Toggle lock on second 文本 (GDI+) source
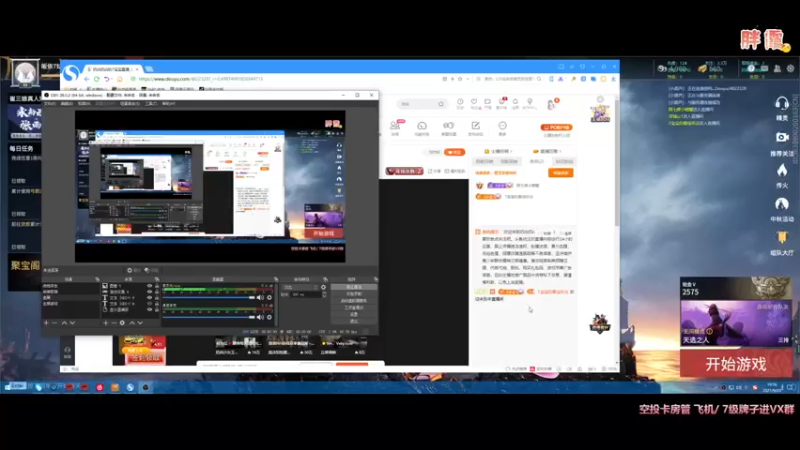 pyautogui.click(x=157, y=304)
